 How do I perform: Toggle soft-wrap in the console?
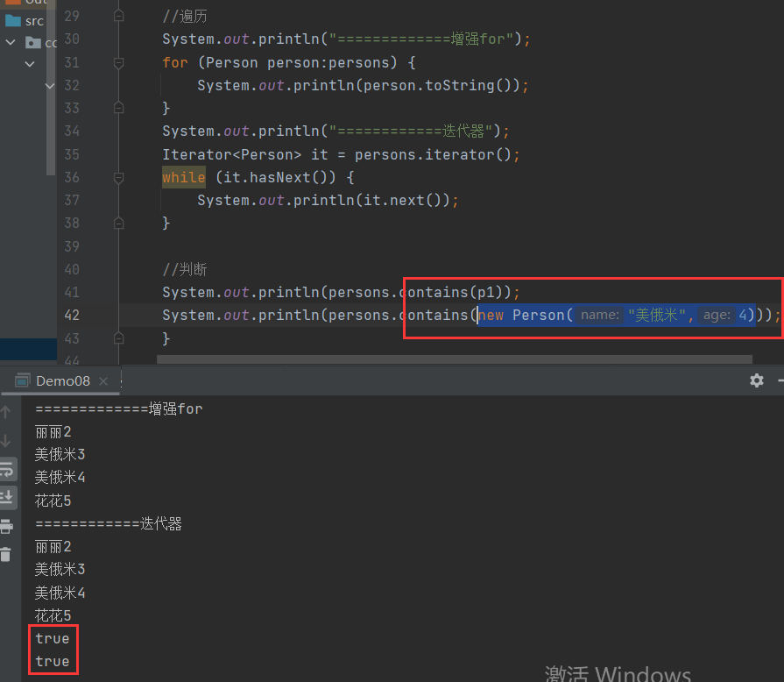click(x=7, y=469)
